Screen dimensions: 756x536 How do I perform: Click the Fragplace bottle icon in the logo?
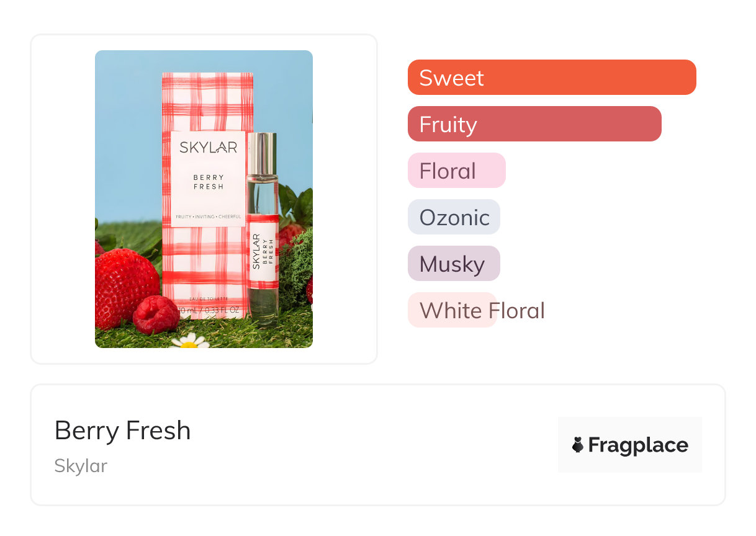click(x=578, y=445)
